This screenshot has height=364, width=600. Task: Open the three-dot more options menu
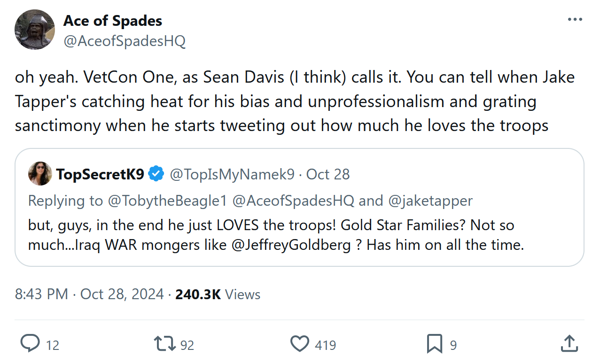(575, 20)
